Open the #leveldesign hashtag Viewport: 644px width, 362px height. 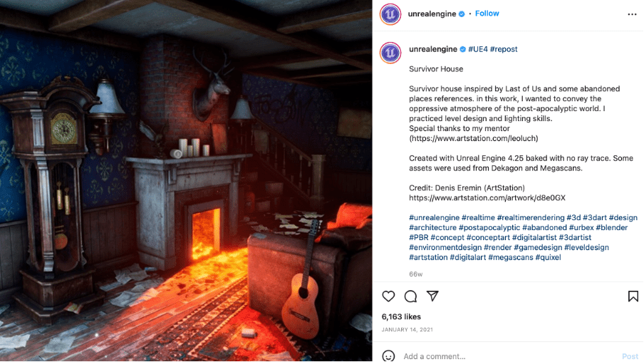(586, 247)
